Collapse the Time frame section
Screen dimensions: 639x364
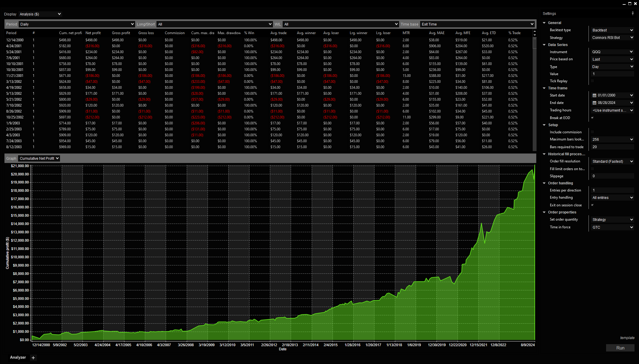[x=544, y=88]
